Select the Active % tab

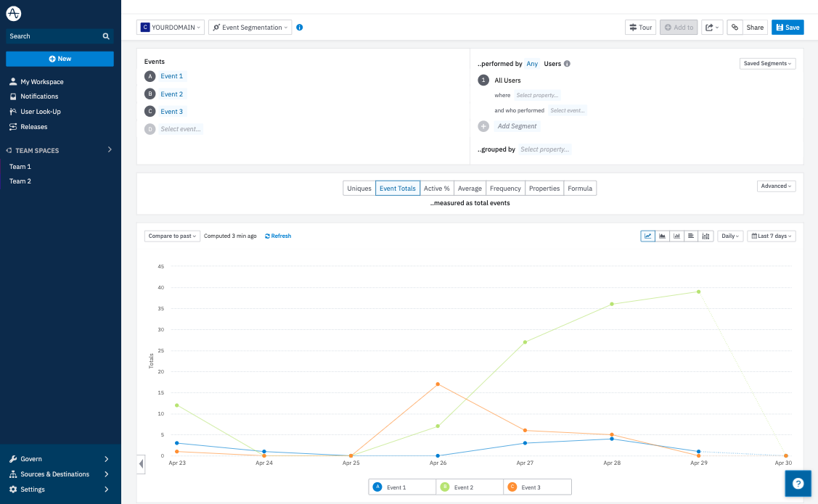437,188
